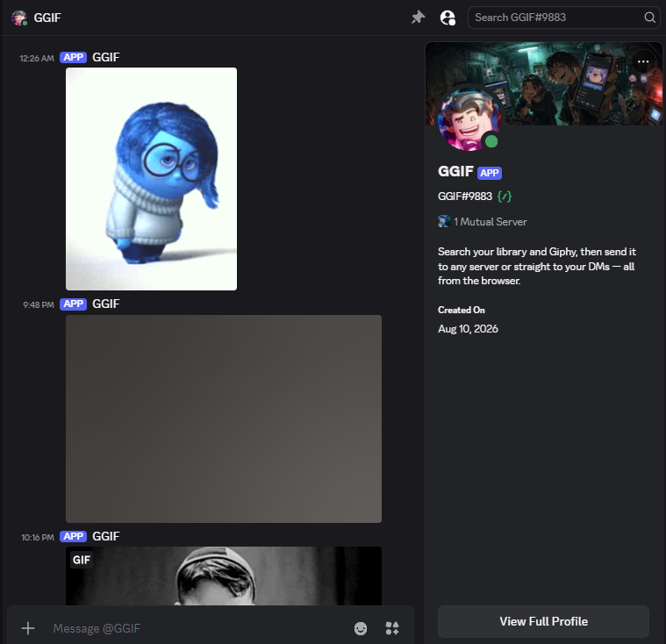The height and width of the screenshot is (644, 666).
Task: Click the 12:26 AM timestamp
Action: [x=37, y=58]
